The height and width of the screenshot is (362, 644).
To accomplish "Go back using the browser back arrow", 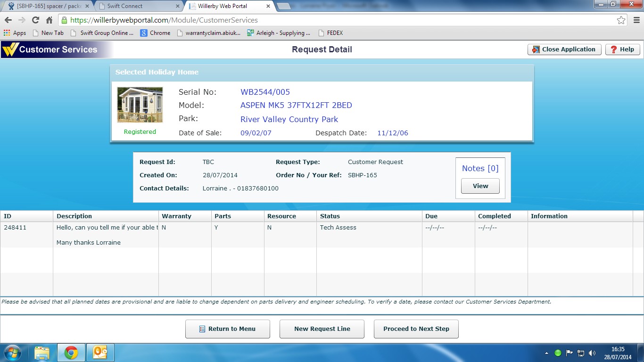I will [x=8, y=20].
